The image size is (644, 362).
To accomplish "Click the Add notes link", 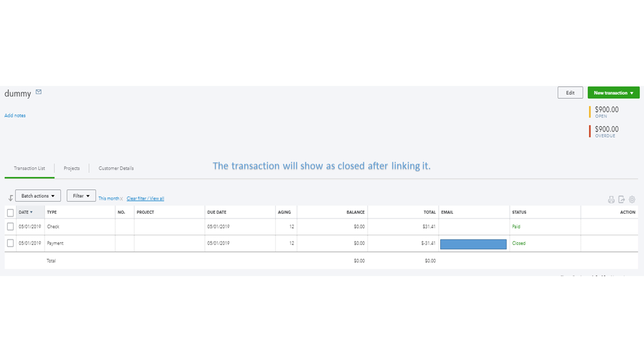I will click(15, 116).
